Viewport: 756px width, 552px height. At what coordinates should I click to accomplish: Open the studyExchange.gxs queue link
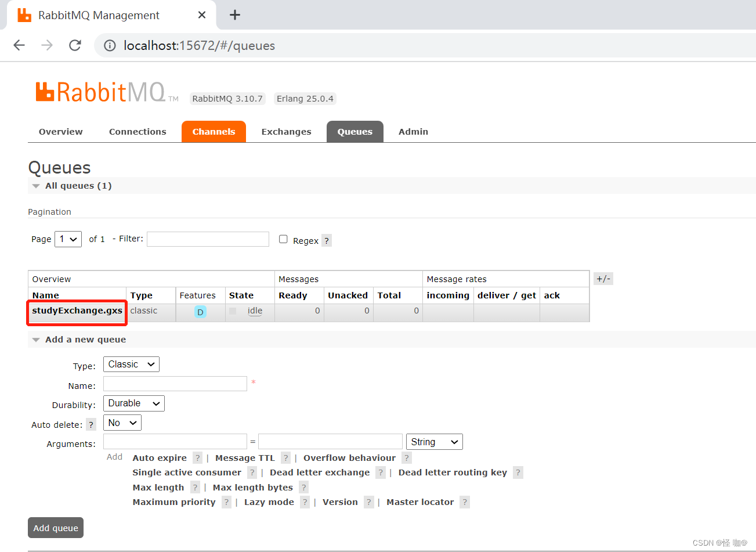(x=77, y=311)
